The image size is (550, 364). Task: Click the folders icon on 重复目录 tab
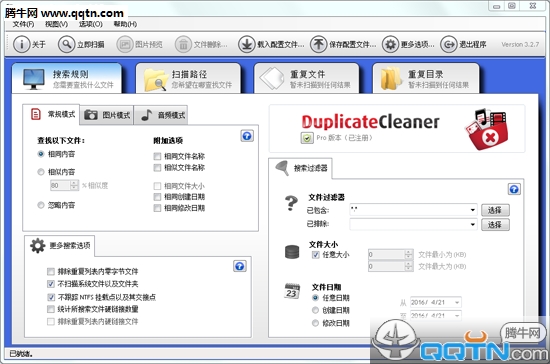pos(391,79)
